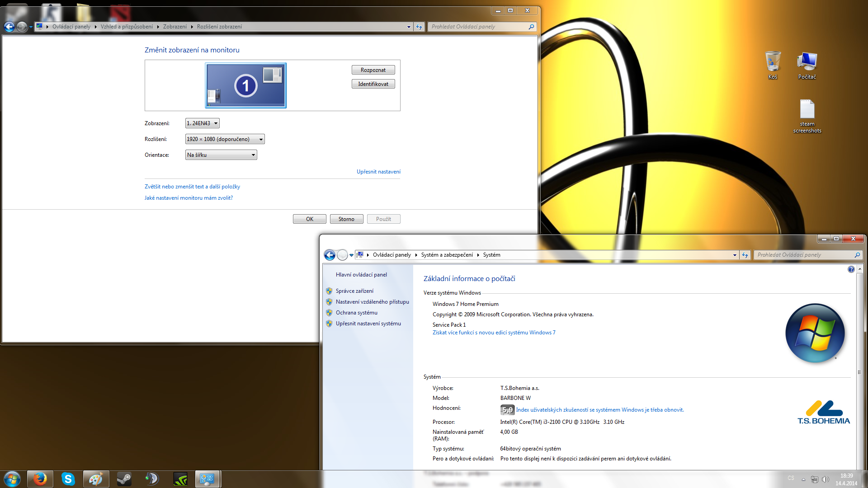The width and height of the screenshot is (868, 488).
Task: Open Správce zařízení in sidebar
Action: (354, 291)
